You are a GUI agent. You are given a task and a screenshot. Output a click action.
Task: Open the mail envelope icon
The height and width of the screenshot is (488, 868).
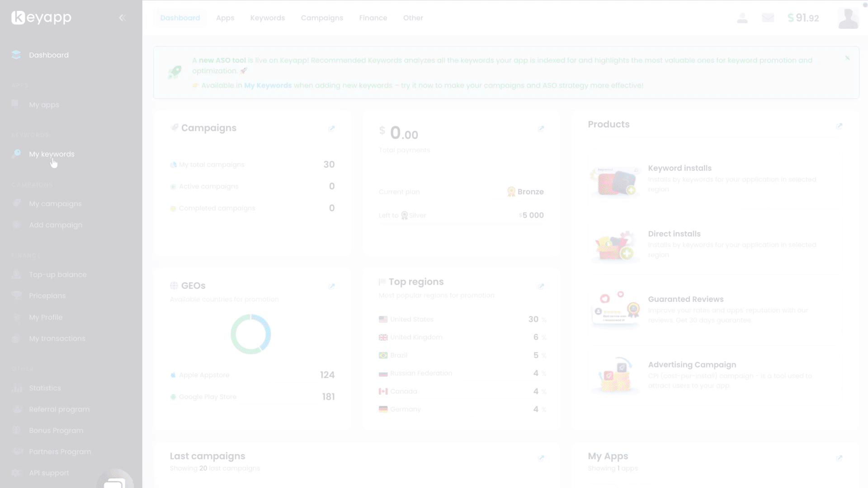[768, 18]
